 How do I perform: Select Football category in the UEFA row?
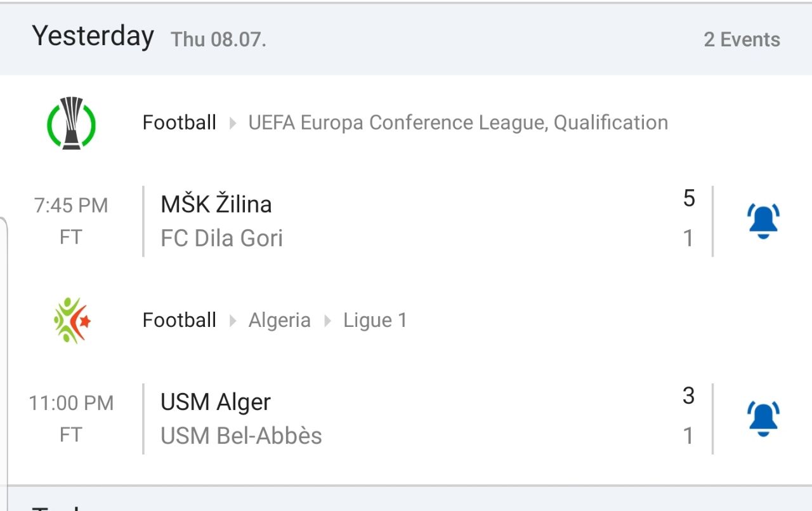180,123
